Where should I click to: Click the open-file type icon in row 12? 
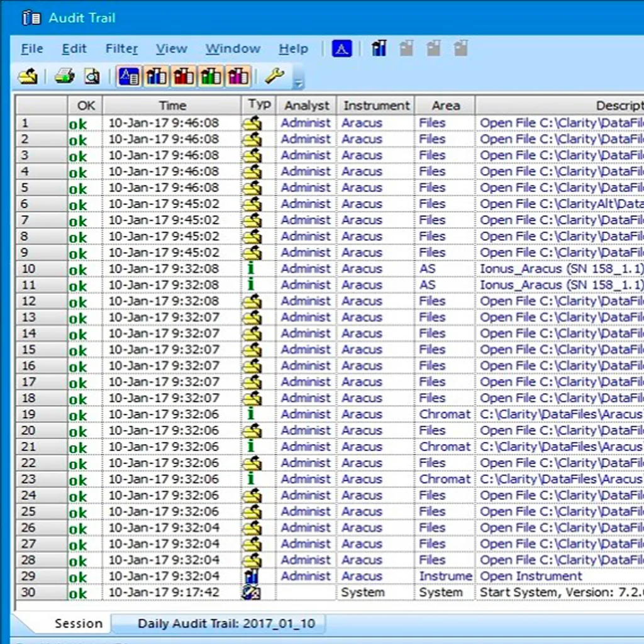pyautogui.click(x=252, y=301)
